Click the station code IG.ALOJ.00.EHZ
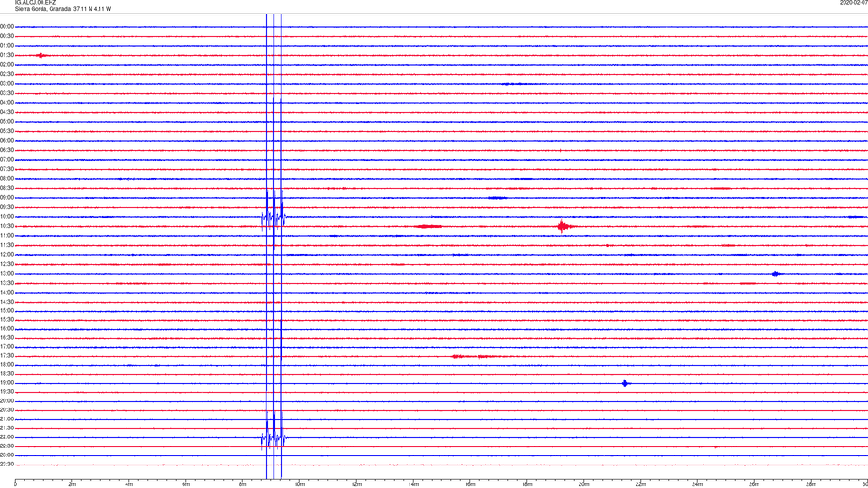Screen dimensions: 868x488 pyautogui.click(x=35, y=3)
